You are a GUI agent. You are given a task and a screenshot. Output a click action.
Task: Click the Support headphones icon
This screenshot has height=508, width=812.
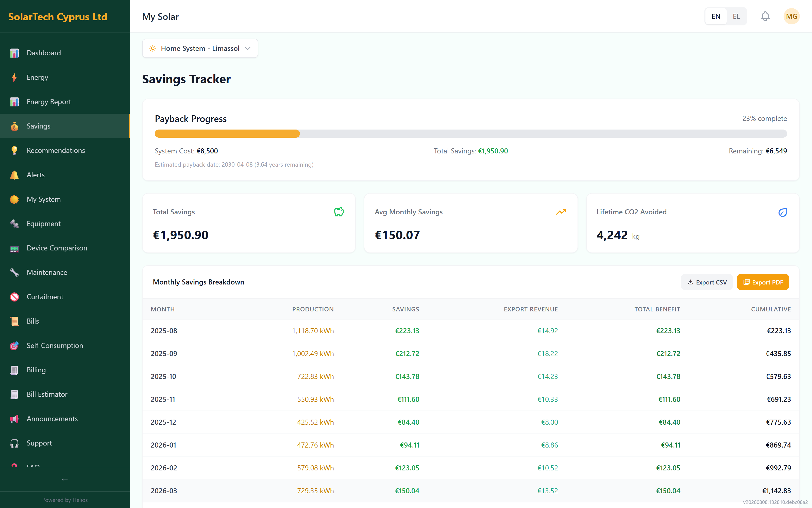tap(14, 443)
